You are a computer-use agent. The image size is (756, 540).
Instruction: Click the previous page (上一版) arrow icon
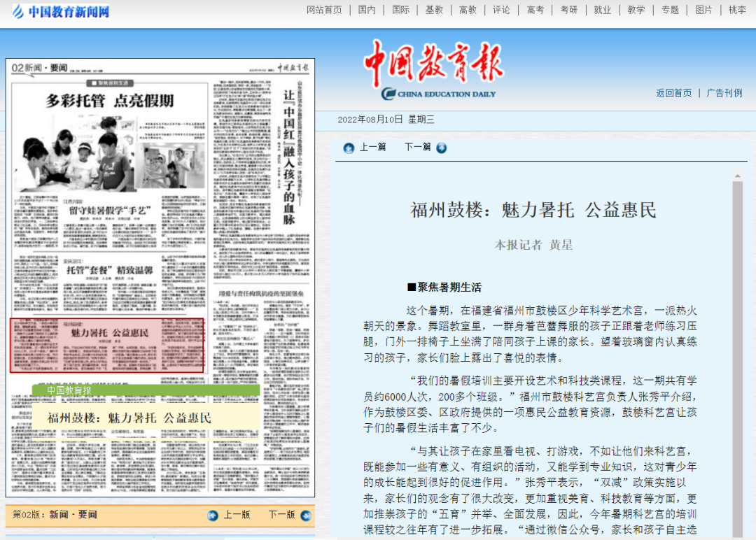[x=213, y=516]
